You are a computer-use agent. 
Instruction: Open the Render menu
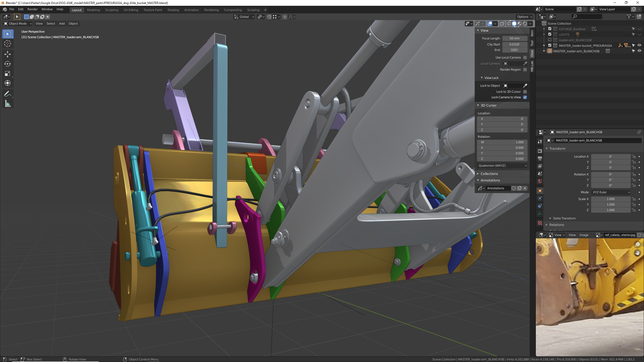(32, 9)
